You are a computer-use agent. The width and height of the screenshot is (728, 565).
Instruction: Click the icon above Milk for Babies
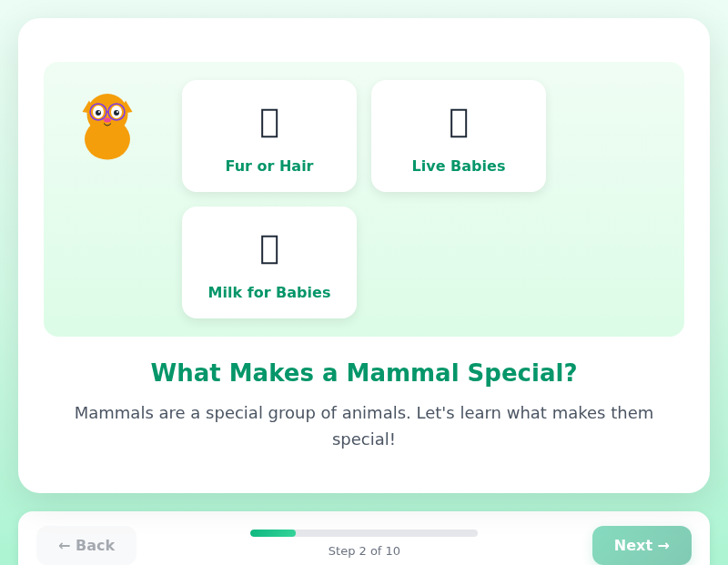coord(269,248)
